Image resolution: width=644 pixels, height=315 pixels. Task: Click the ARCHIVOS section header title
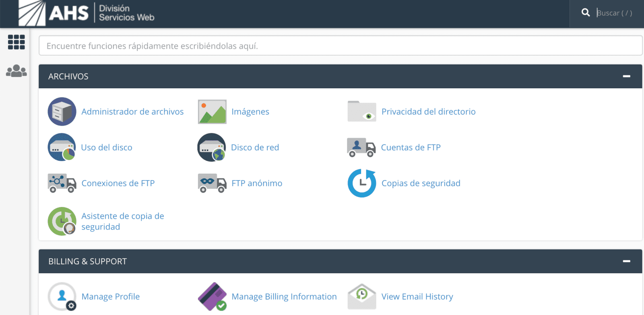point(68,76)
